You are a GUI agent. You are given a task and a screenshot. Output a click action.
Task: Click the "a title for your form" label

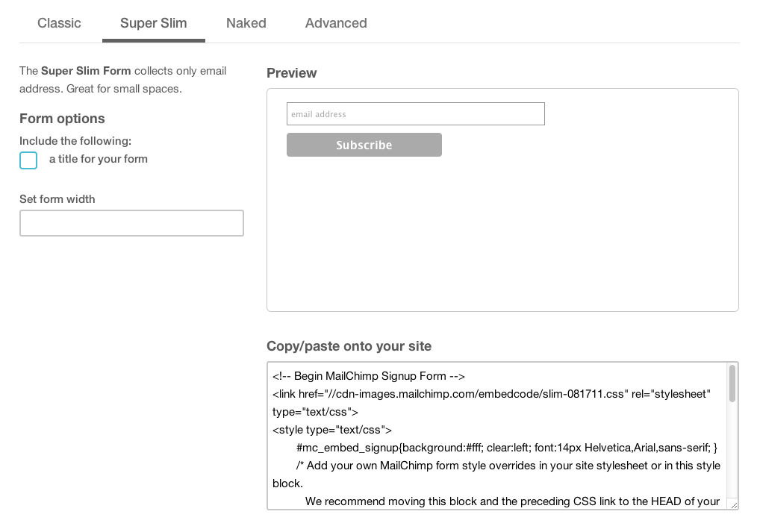[x=99, y=159]
